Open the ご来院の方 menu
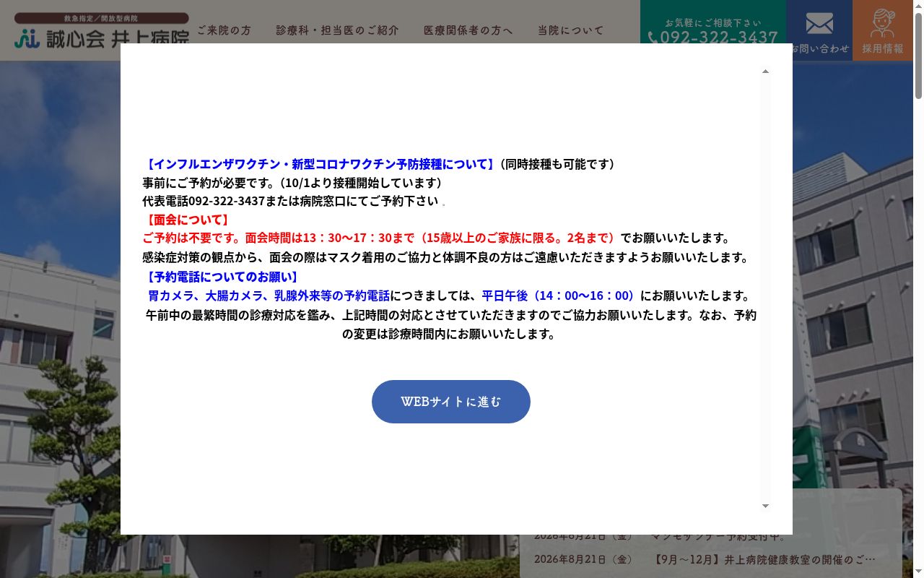The width and height of the screenshot is (924, 578). point(225,30)
